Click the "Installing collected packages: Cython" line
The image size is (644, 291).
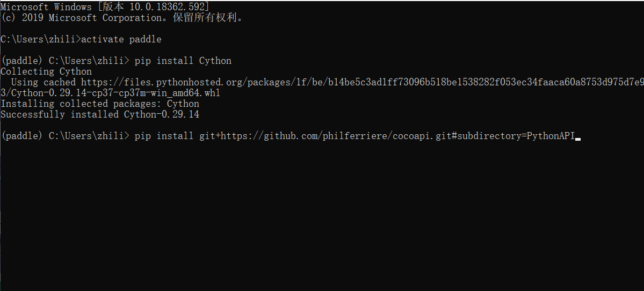[100, 104]
